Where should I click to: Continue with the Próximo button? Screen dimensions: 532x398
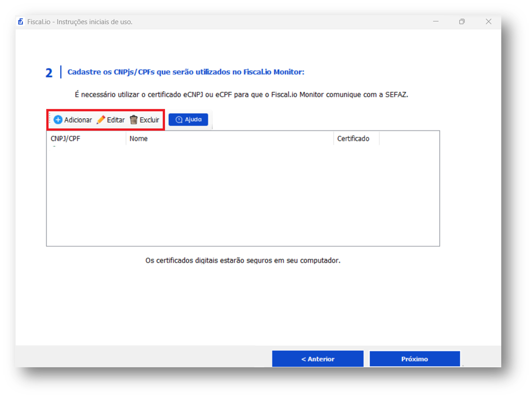[x=415, y=359]
